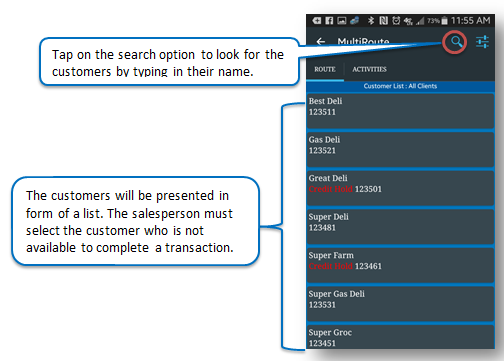
Task: Switch to the ACTIVITIES tab
Action: click(369, 69)
